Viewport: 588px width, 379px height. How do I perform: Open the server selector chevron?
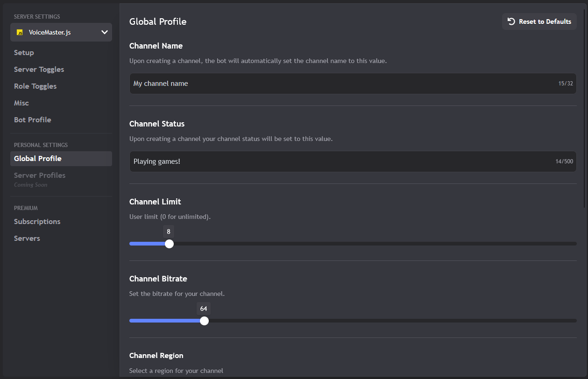pyautogui.click(x=105, y=32)
